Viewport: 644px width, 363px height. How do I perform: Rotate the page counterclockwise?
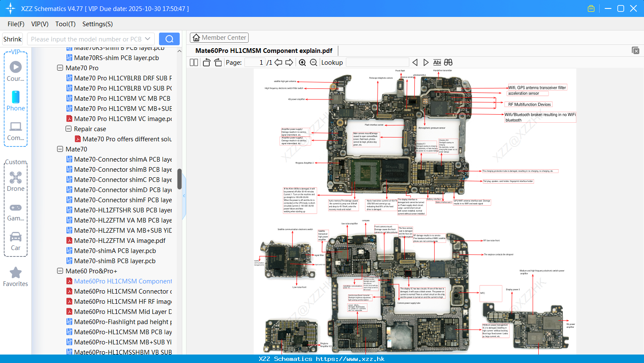(206, 62)
